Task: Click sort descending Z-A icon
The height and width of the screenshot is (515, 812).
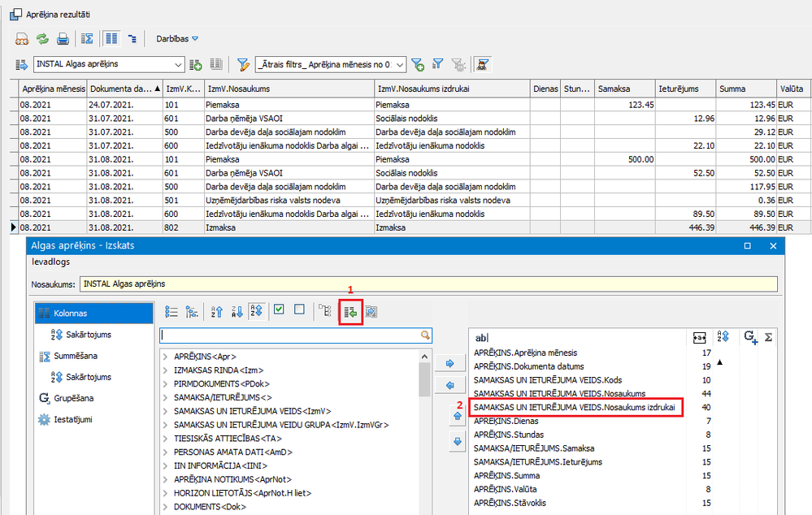Action: coord(237,312)
